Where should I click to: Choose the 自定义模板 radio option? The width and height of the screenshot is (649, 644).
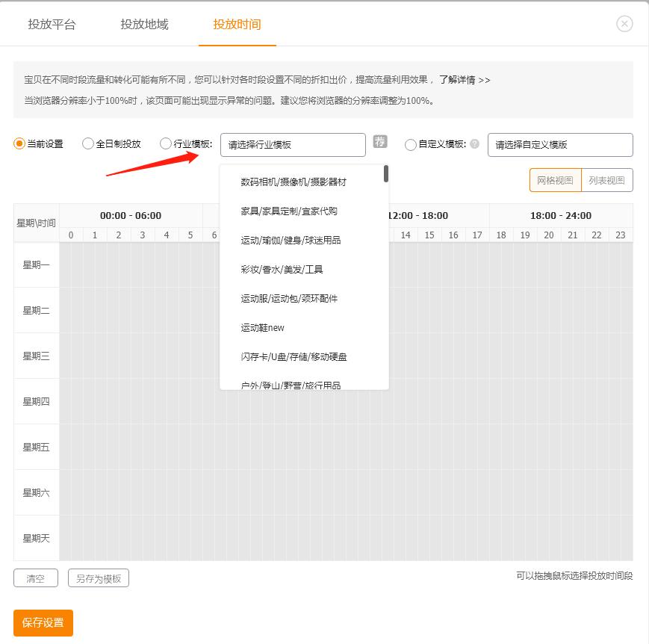[411, 144]
